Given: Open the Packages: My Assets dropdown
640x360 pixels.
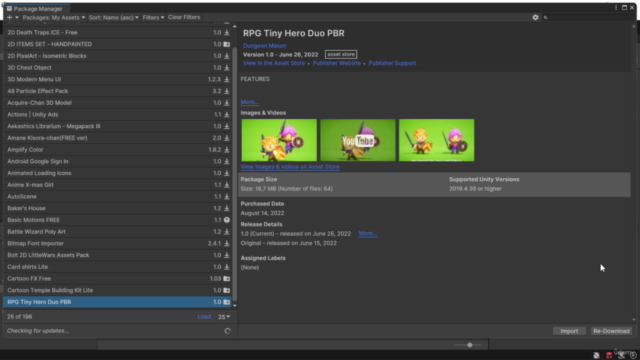Looking at the screenshot, I should pyautogui.click(x=53, y=18).
